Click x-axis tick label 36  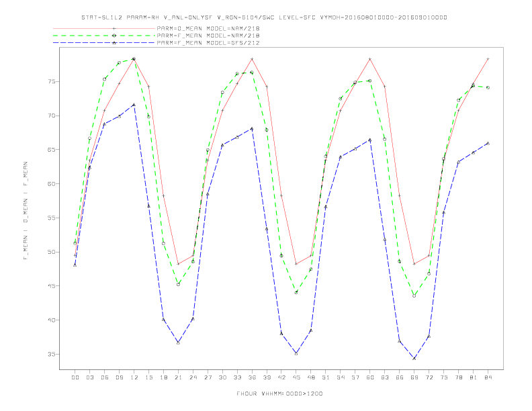point(252,377)
